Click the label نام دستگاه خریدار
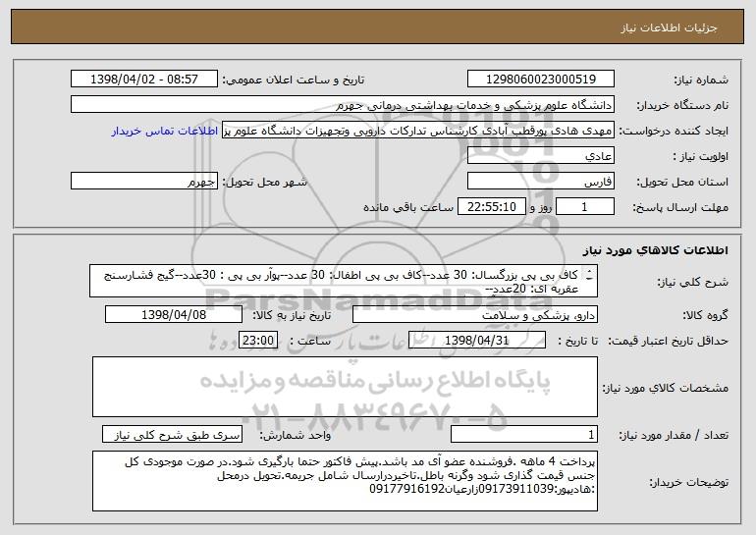This screenshot has width=756, height=535. point(682,106)
